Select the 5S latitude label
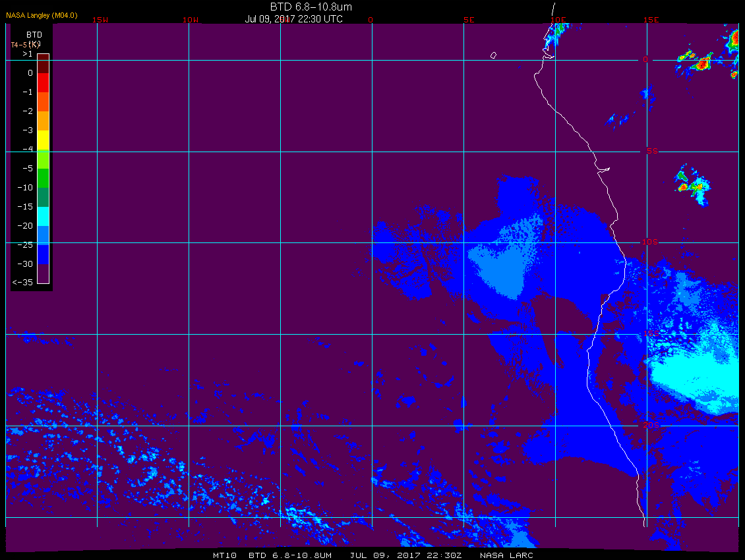Image resolution: width=745 pixels, height=560 pixels. coord(652,151)
